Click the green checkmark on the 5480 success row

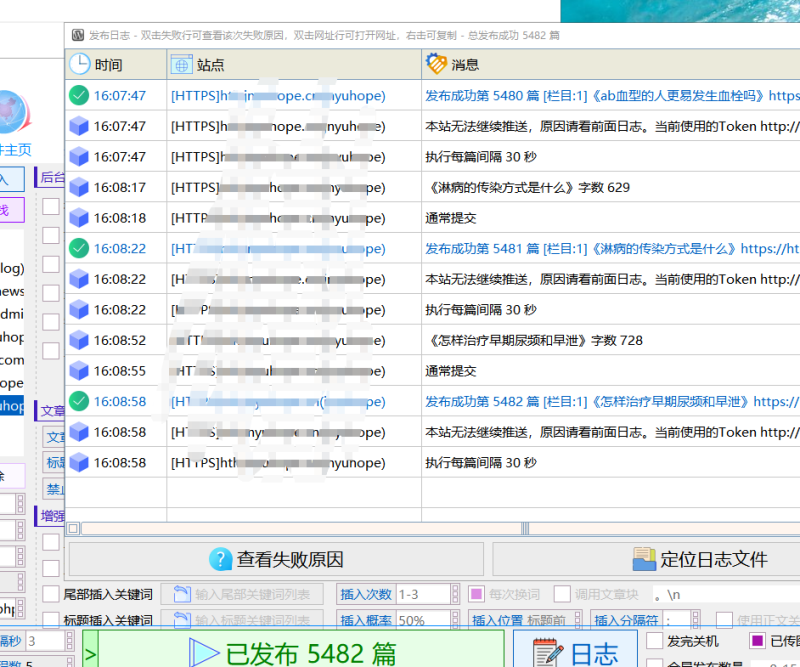point(79,95)
